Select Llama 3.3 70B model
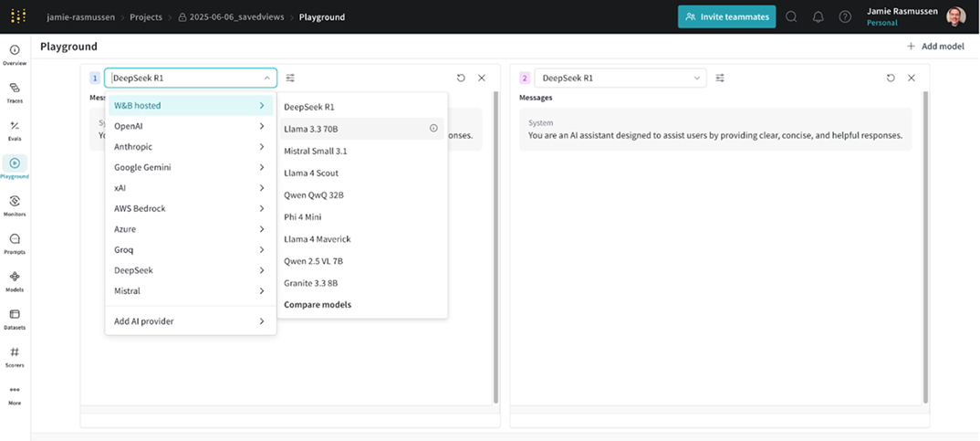This screenshot has width=980, height=441. click(362, 129)
